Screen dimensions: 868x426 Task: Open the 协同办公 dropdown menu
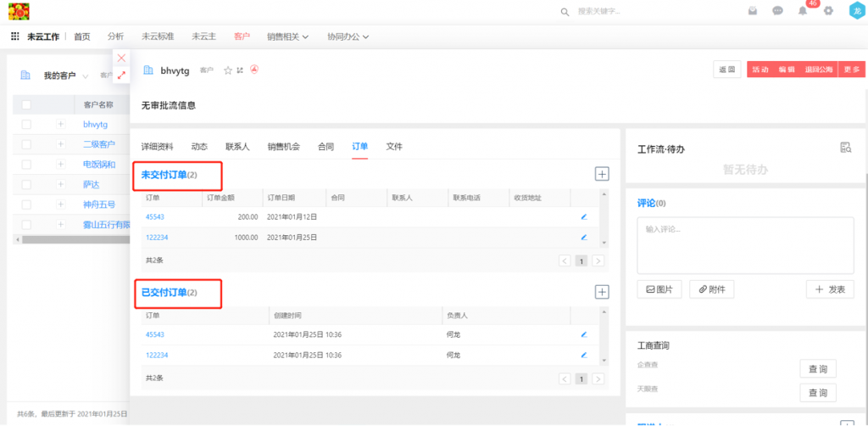348,36
